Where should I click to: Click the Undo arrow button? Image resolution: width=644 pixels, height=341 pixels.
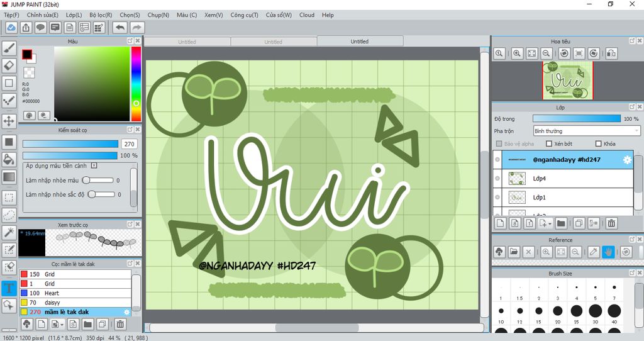tap(120, 28)
